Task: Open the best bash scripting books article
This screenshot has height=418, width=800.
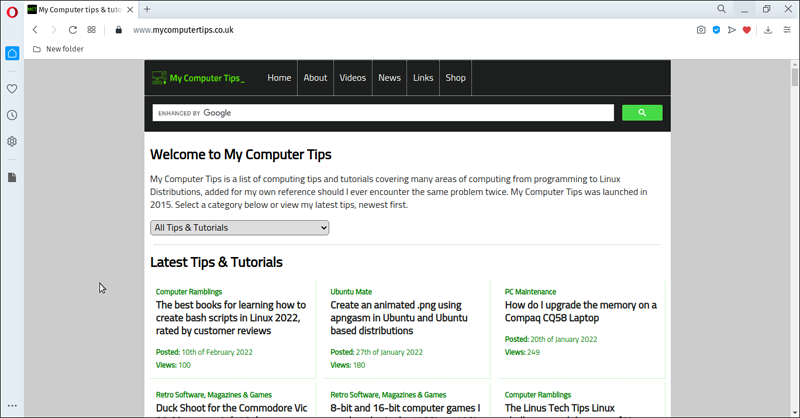Action: pos(231,317)
